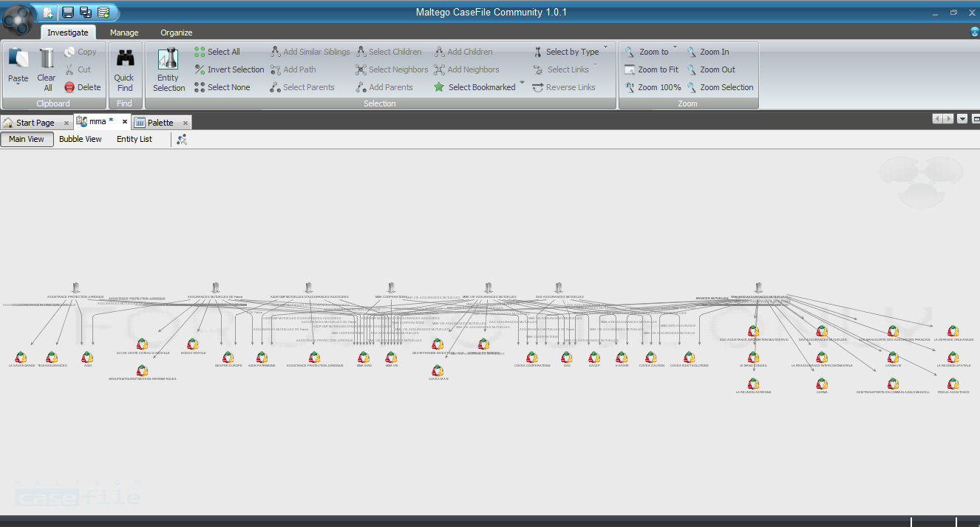Switch to Bubble View
This screenshot has height=527, width=980.
pos(81,139)
